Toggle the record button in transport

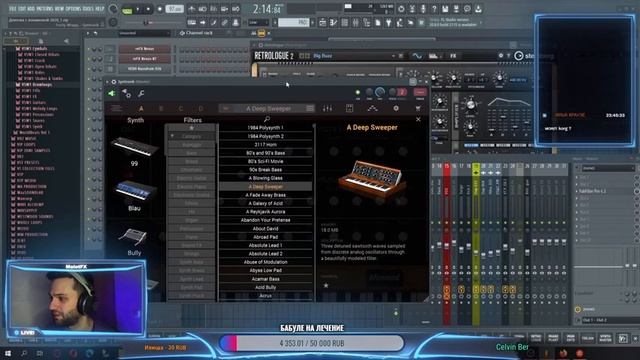pos(160,9)
